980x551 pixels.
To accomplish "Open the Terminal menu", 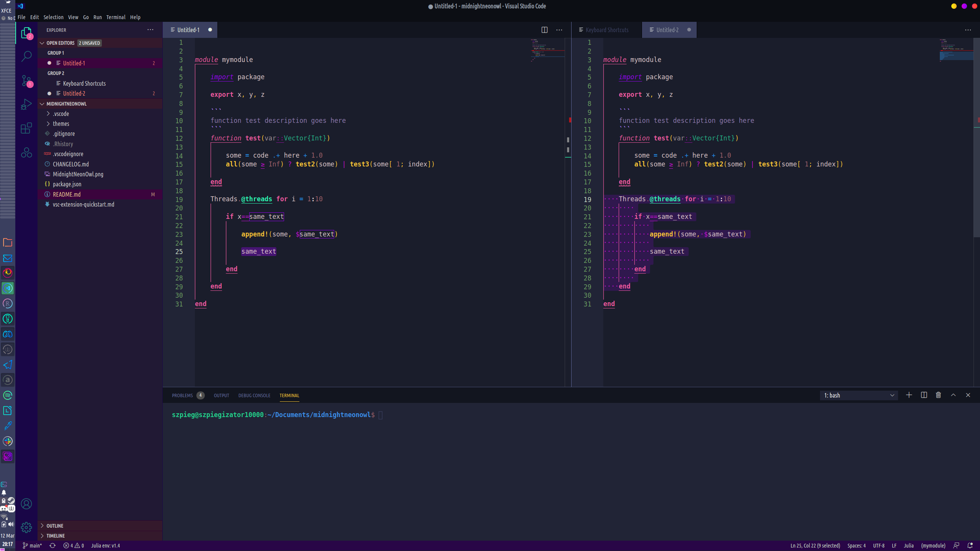I will coord(116,17).
